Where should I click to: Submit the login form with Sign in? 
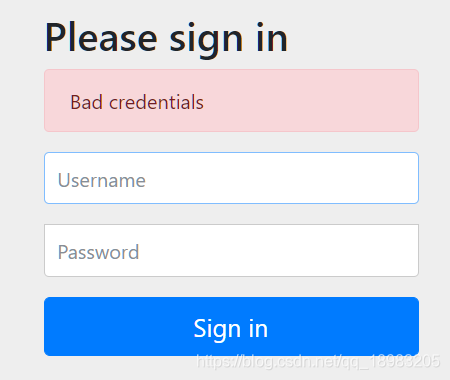(x=231, y=327)
